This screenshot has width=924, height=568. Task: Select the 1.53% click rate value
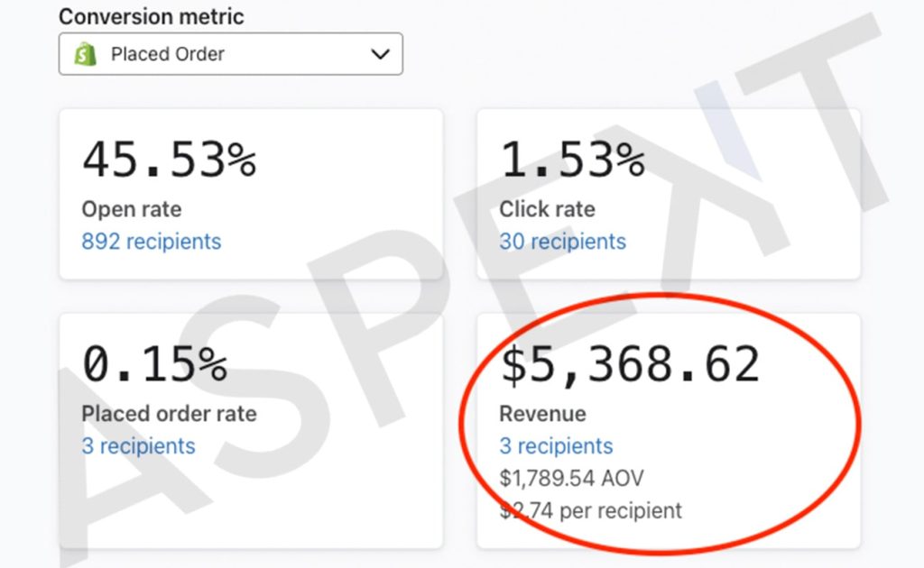[x=572, y=160]
